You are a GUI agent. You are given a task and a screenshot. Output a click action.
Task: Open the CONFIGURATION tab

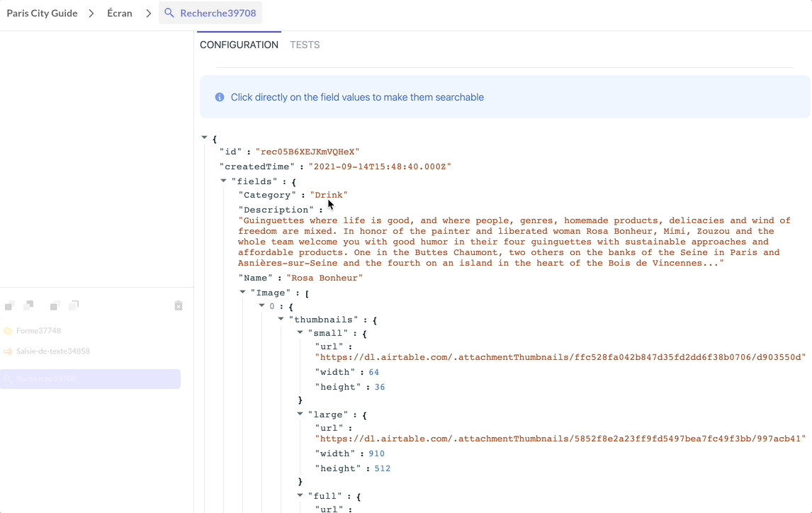pyautogui.click(x=239, y=45)
